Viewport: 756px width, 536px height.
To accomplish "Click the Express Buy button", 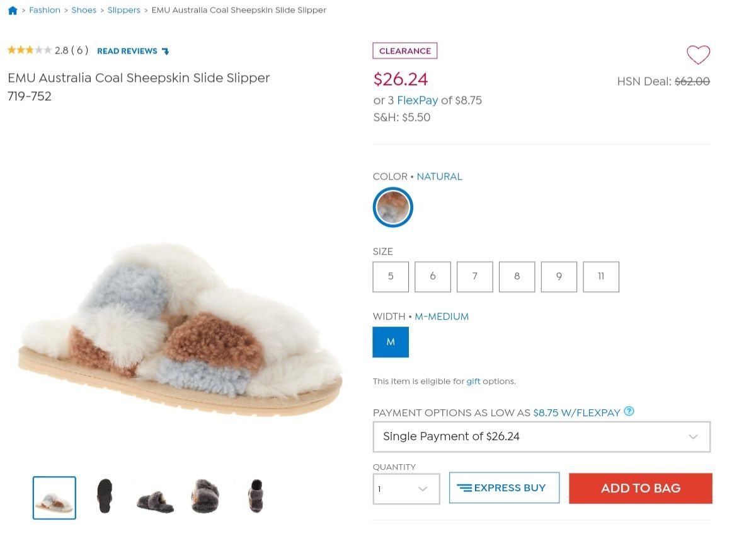I will coord(504,487).
